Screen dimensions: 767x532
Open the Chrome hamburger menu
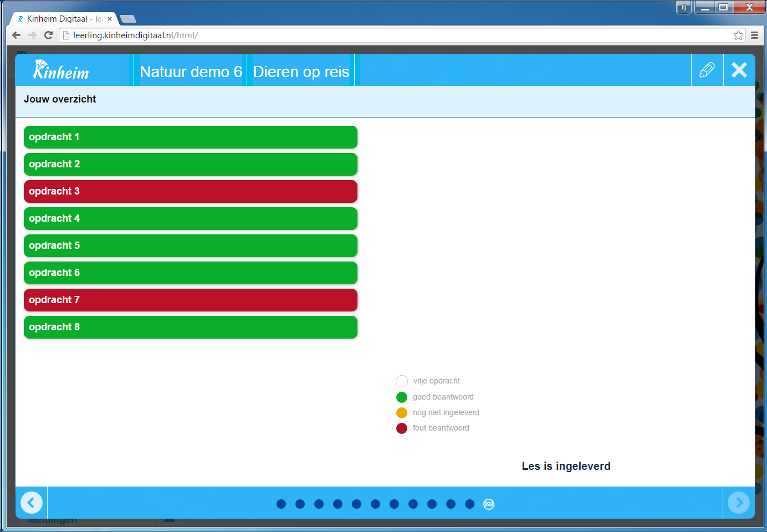754,35
